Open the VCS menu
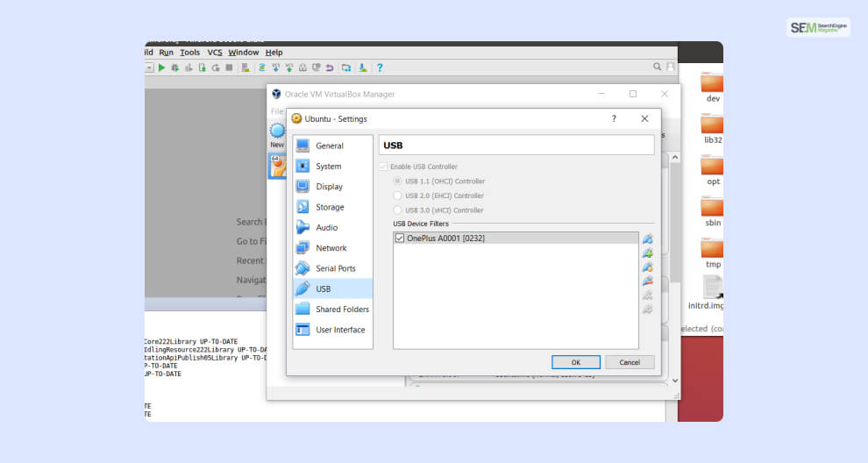 point(215,53)
